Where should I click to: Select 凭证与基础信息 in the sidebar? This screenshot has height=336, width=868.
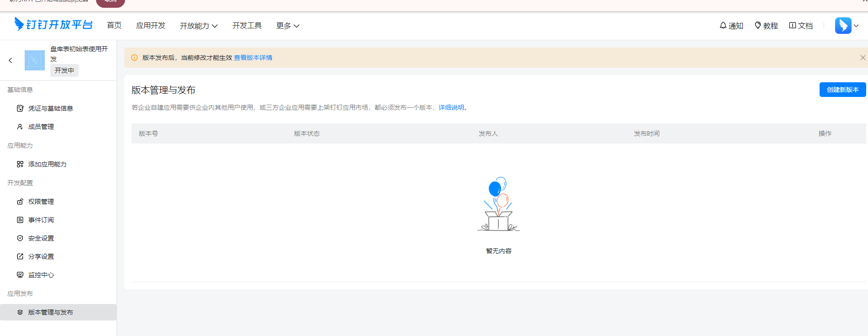(x=50, y=108)
